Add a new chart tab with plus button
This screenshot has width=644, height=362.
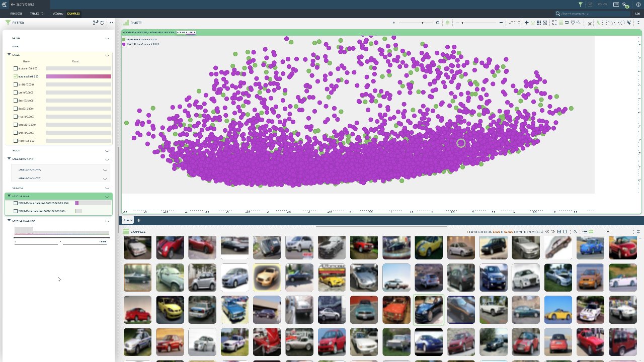coord(139,220)
